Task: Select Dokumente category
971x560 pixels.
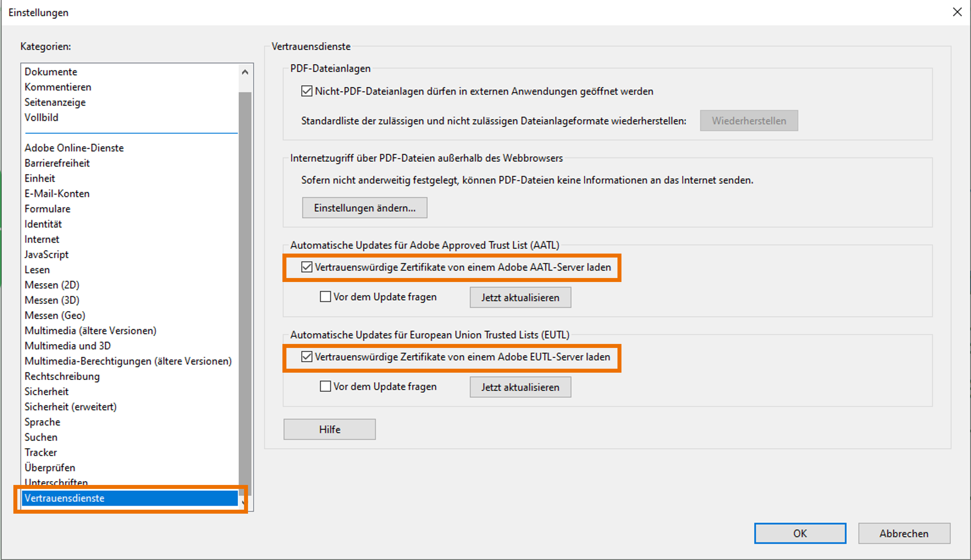Action: (x=51, y=72)
